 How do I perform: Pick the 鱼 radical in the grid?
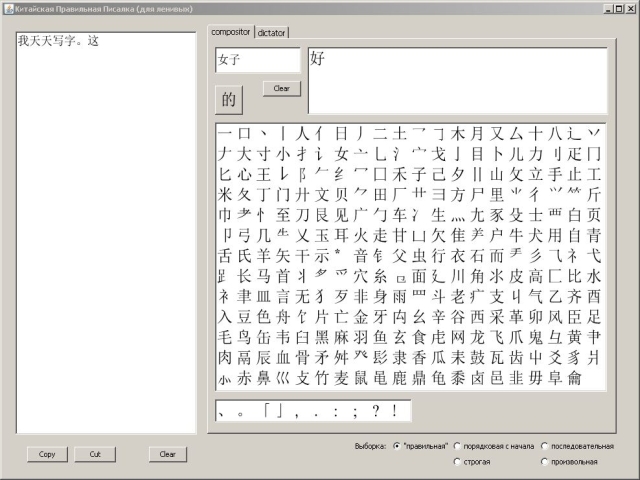tap(380, 338)
